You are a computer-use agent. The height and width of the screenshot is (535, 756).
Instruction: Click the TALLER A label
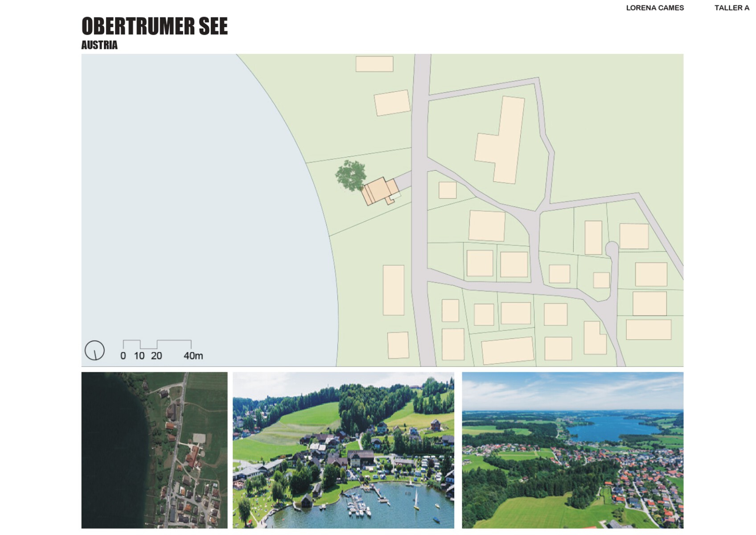point(731,8)
